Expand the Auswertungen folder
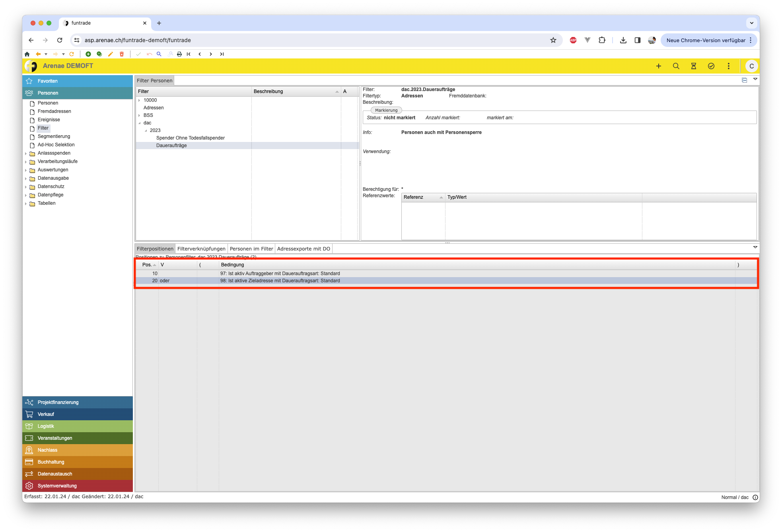This screenshot has height=532, width=782. pos(26,170)
